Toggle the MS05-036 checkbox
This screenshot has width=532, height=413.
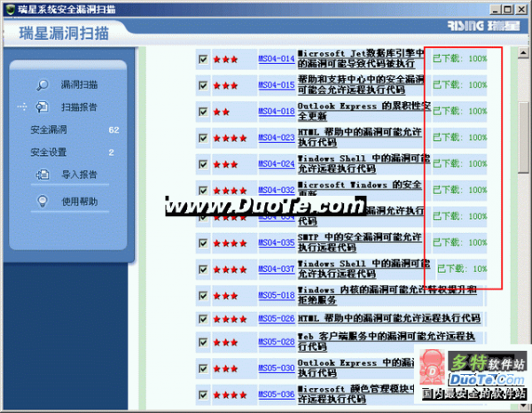(x=203, y=394)
